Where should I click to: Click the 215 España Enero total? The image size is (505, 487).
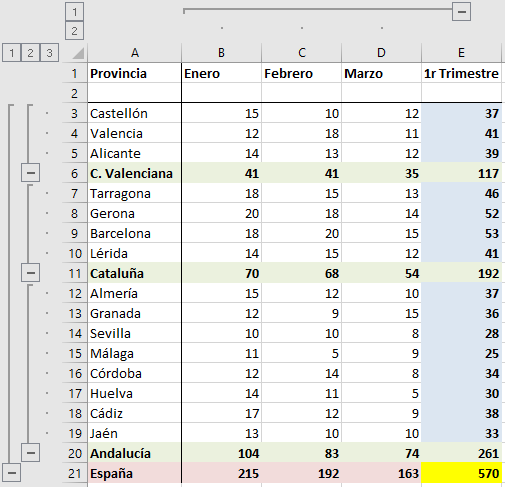221,473
